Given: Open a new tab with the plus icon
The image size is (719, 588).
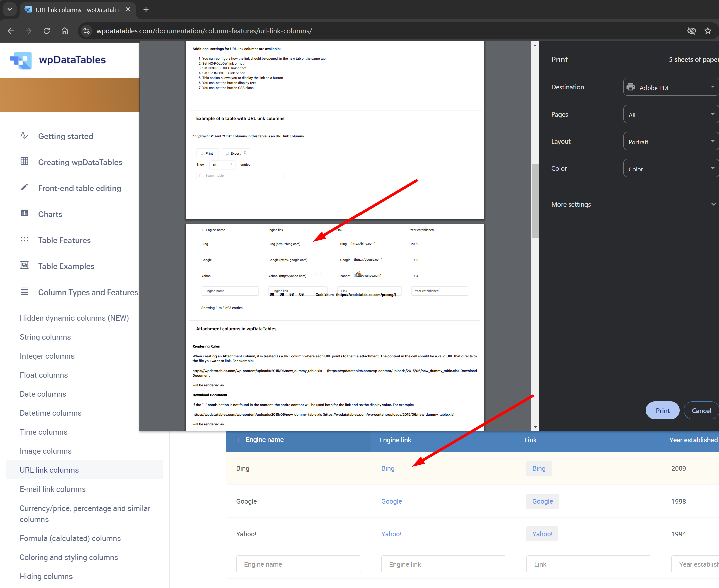Looking at the screenshot, I should [x=146, y=9].
